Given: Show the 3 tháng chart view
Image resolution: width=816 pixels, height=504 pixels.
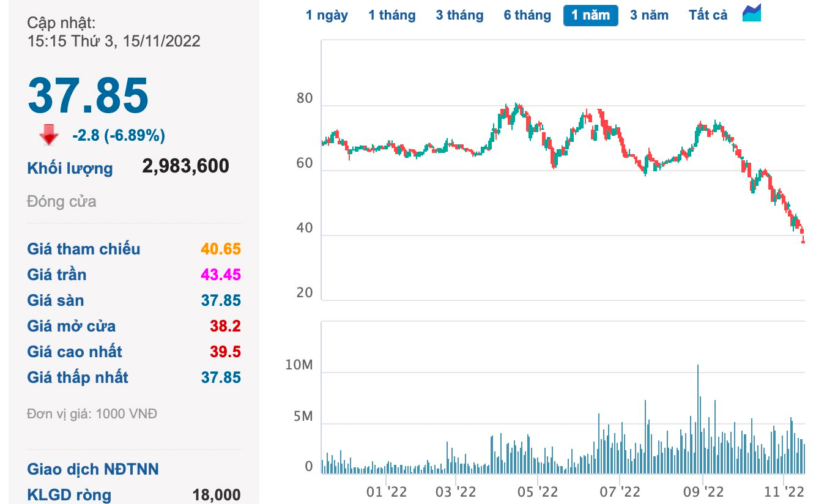Looking at the screenshot, I should [459, 15].
